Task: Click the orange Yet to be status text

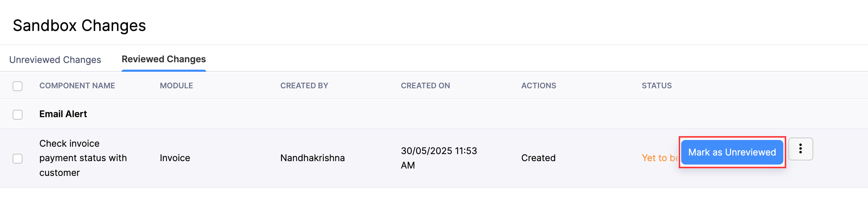Action: [659, 158]
